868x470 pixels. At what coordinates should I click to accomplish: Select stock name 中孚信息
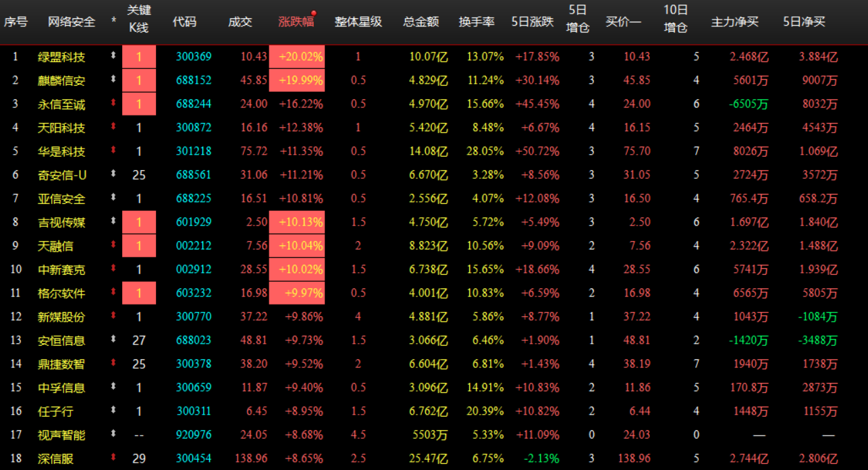tap(61, 388)
